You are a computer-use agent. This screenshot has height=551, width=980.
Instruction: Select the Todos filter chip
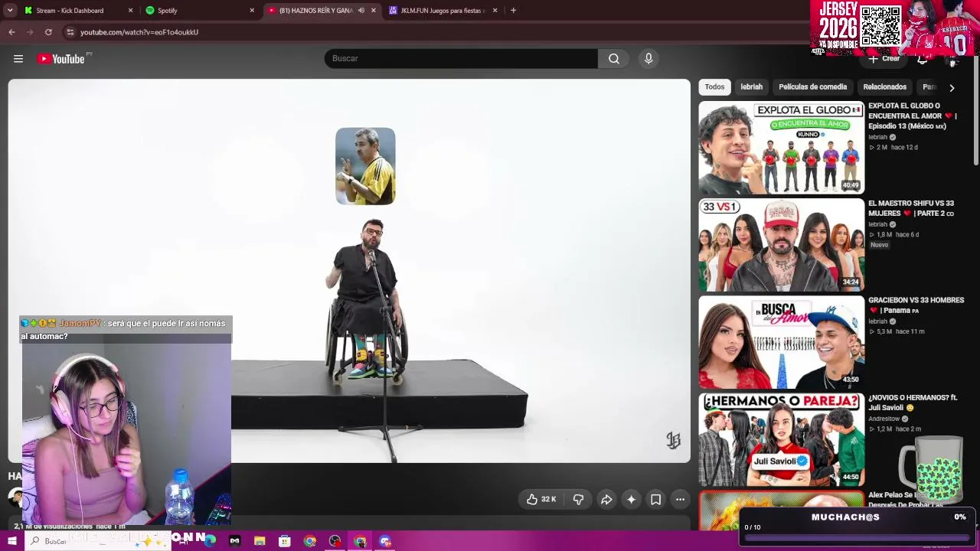click(x=714, y=87)
